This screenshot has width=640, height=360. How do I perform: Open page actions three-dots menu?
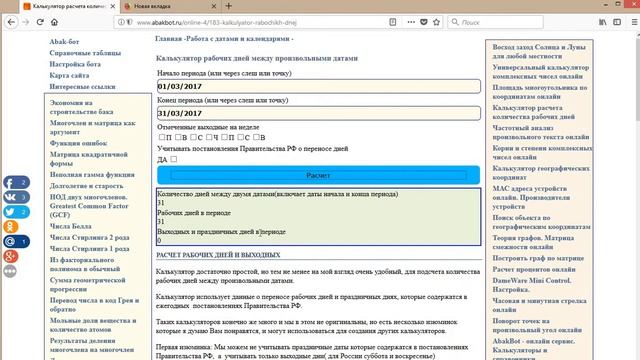pyautogui.click(x=411, y=22)
